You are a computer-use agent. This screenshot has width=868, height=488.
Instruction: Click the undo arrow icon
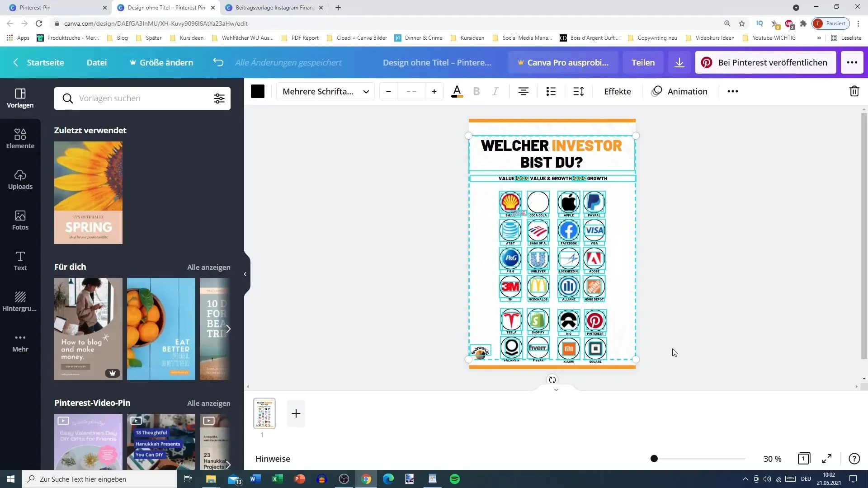218,62
